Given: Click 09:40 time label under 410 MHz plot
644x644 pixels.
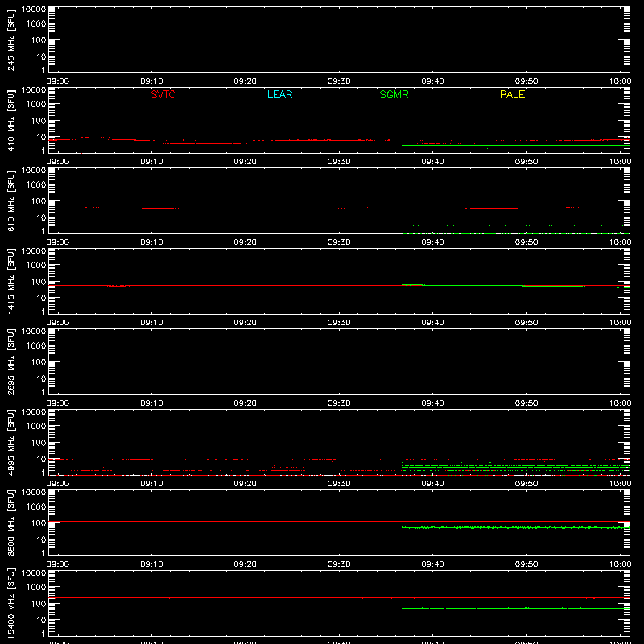Looking at the screenshot, I should point(432,162).
